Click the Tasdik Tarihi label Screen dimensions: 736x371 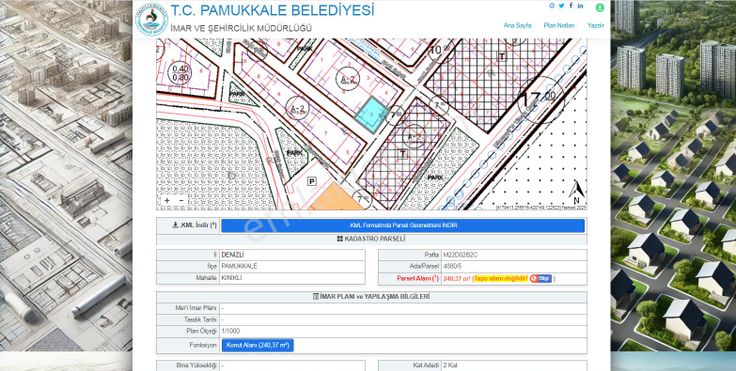click(200, 320)
